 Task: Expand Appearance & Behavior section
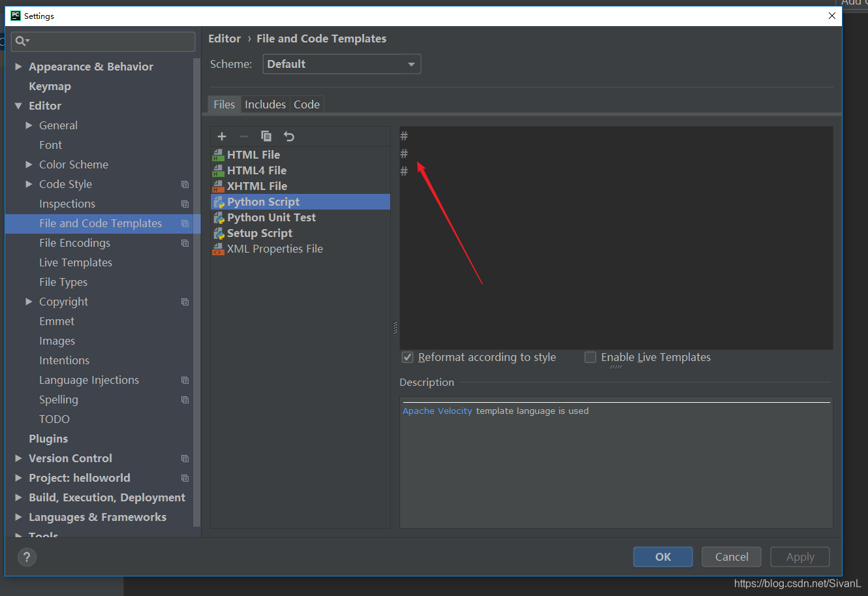point(18,67)
